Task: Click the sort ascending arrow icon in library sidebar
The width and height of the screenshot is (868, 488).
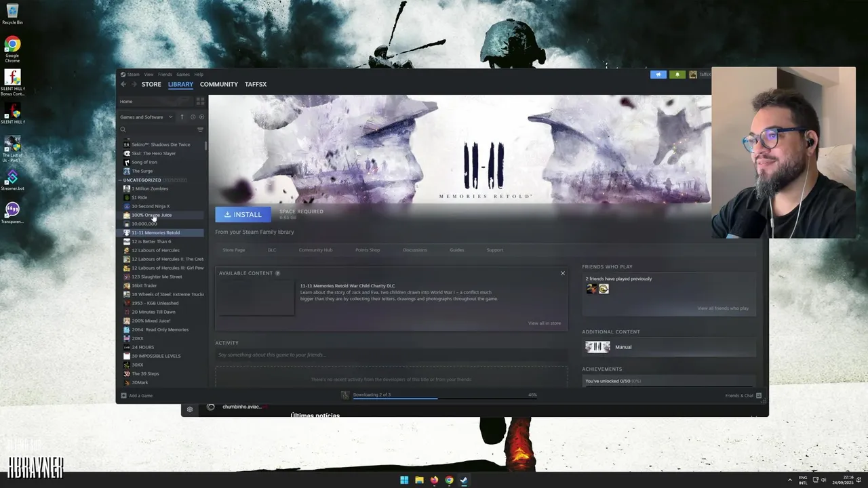Action: pos(182,117)
